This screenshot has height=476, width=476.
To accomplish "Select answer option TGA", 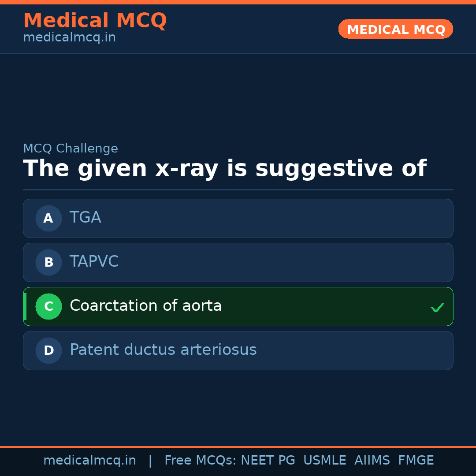I will coord(238,218).
